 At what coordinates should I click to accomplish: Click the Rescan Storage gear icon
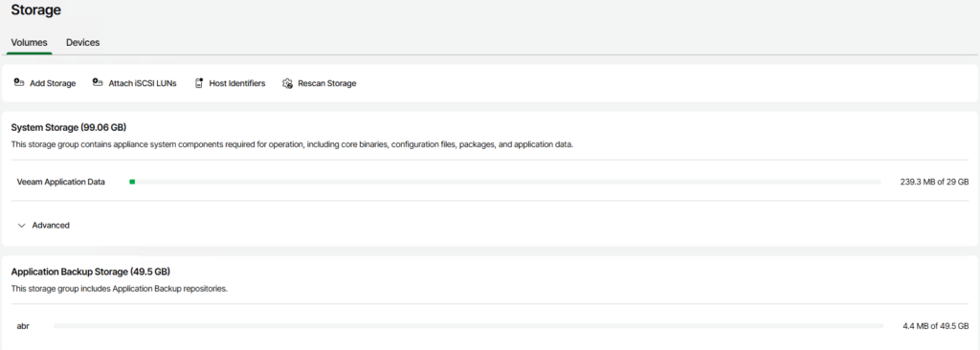click(287, 83)
